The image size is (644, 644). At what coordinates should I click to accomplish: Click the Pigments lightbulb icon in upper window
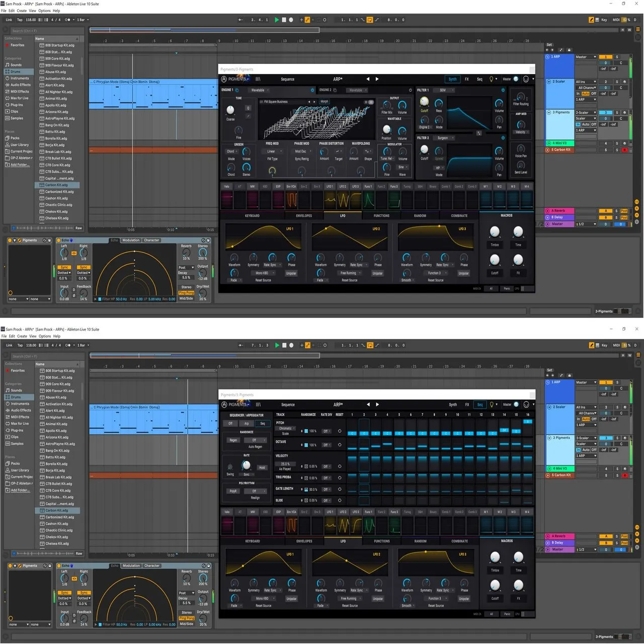[x=492, y=79]
